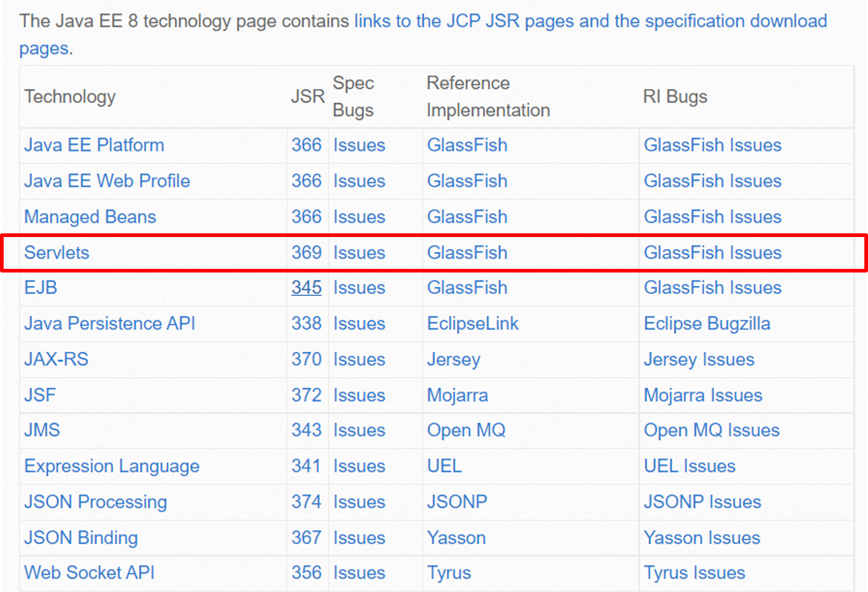The height and width of the screenshot is (592, 868).
Task: Open the Servlets technology link
Action: [x=56, y=253]
